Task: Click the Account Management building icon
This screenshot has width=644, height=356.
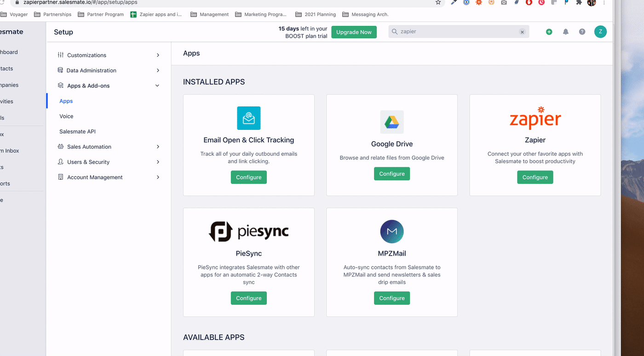Action: pos(61,177)
